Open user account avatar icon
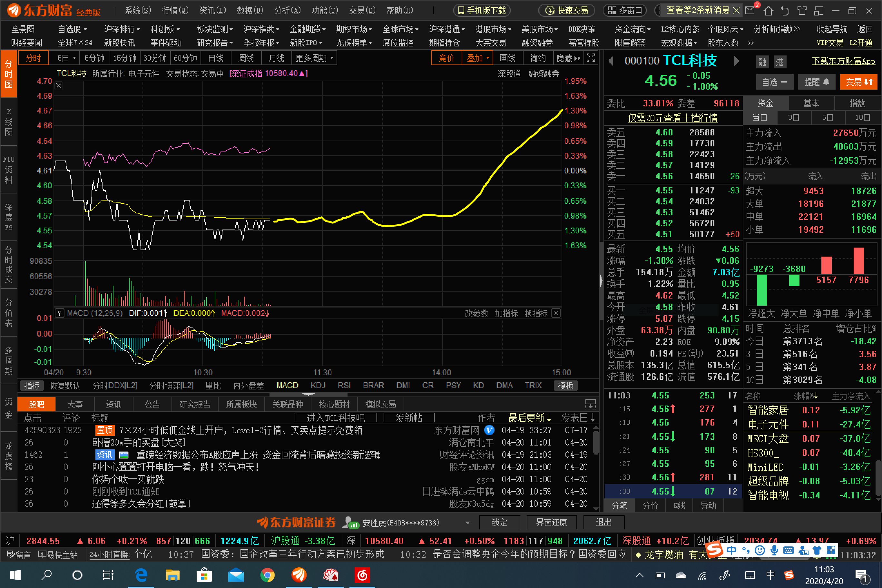 [x=351, y=522]
